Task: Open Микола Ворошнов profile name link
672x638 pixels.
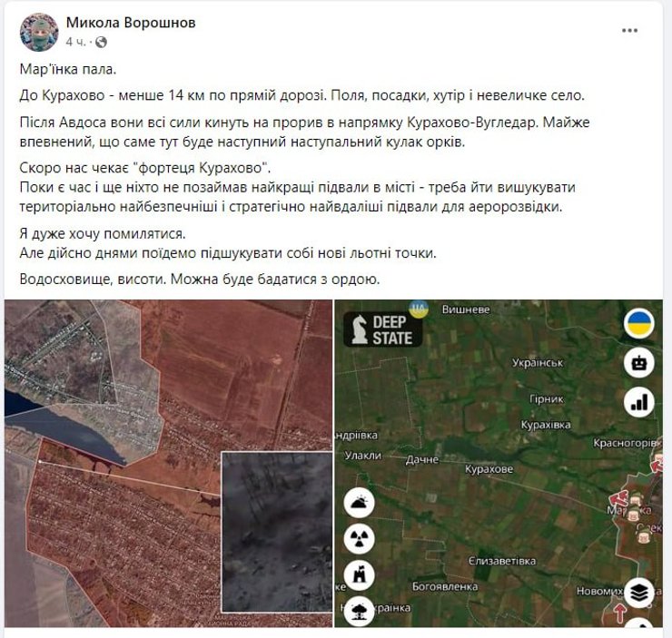Action: 131,23
